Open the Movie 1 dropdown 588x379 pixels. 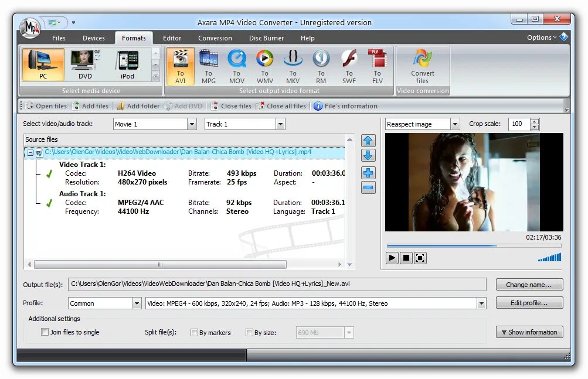pos(192,124)
